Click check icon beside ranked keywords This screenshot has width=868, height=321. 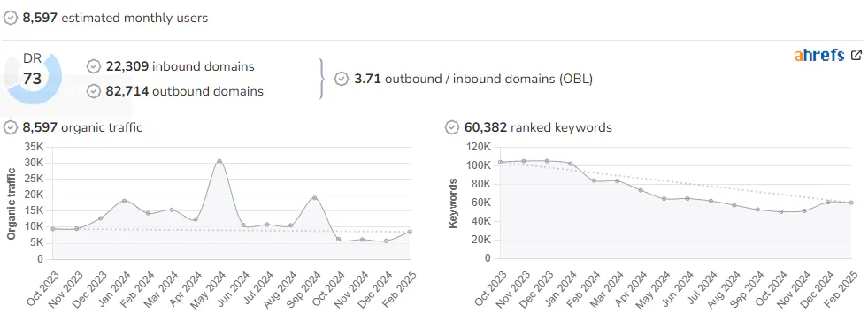[x=452, y=127]
